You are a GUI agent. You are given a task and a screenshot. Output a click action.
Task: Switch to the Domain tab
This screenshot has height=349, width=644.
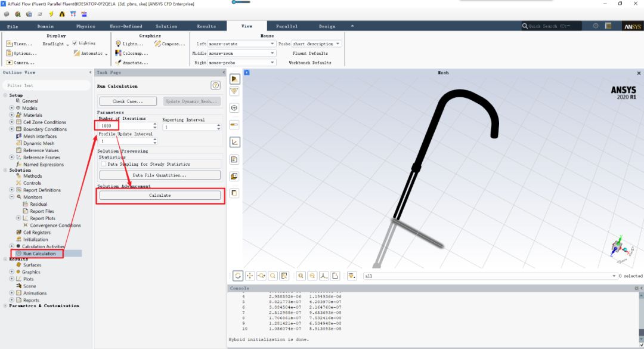(45, 26)
